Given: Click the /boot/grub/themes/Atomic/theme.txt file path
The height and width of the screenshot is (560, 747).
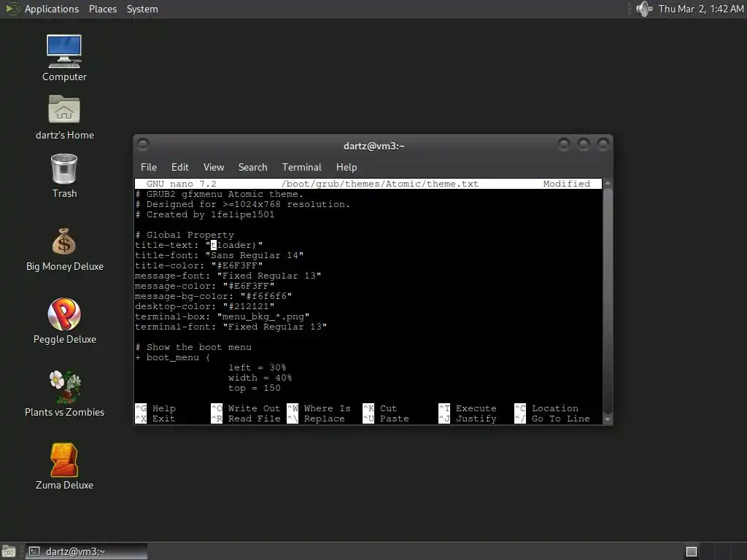Looking at the screenshot, I should click(379, 184).
